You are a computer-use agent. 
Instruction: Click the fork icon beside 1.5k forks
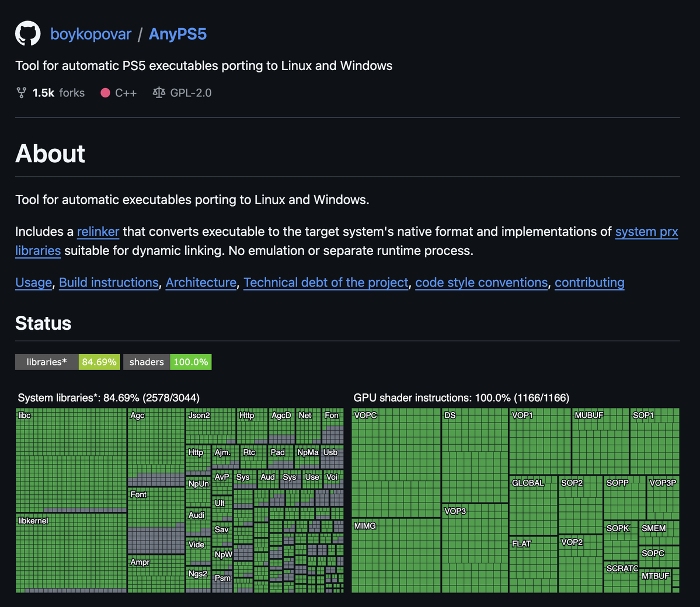(x=21, y=93)
